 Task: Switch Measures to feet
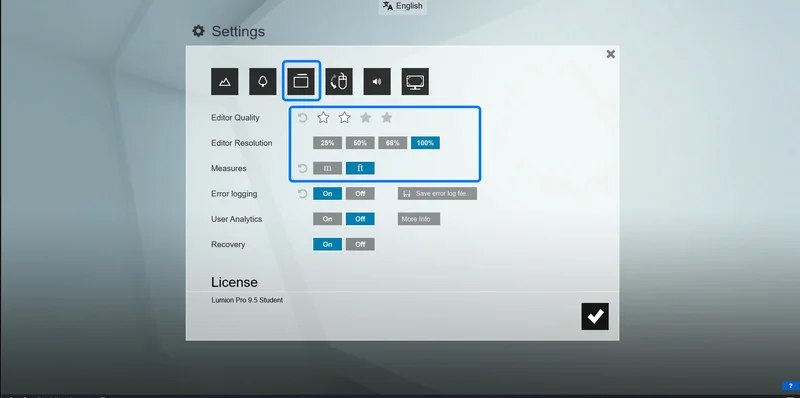point(360,168)
